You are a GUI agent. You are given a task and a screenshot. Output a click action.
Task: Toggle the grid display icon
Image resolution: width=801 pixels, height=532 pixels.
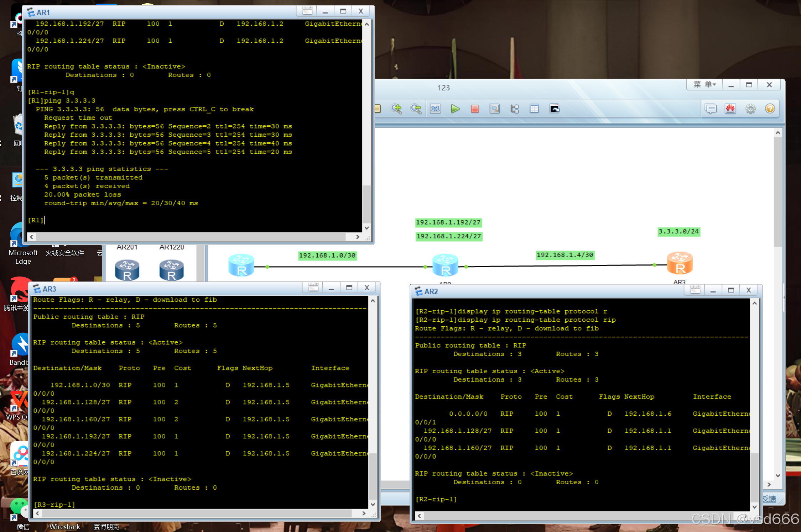[x=534, y=109]
